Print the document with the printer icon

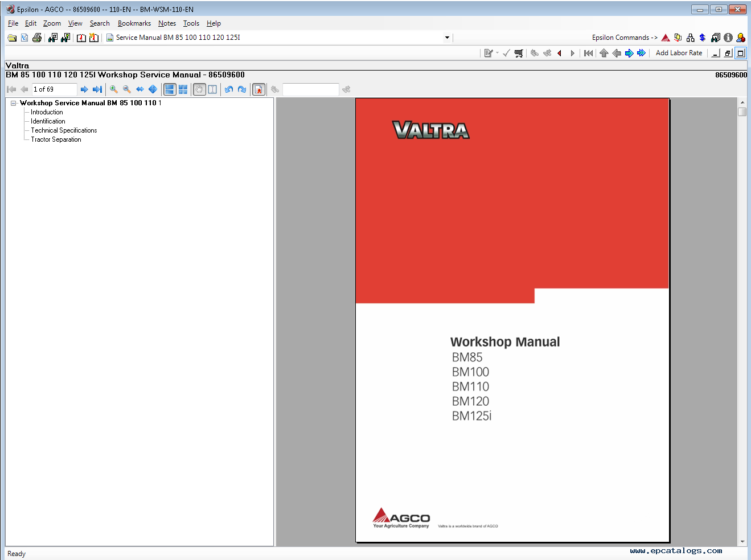pos(37,38)
